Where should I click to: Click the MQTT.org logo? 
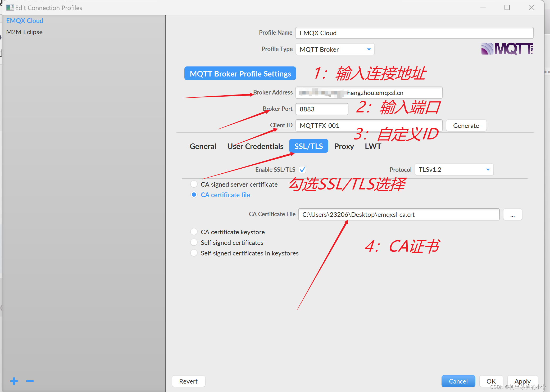click(507, 49)
